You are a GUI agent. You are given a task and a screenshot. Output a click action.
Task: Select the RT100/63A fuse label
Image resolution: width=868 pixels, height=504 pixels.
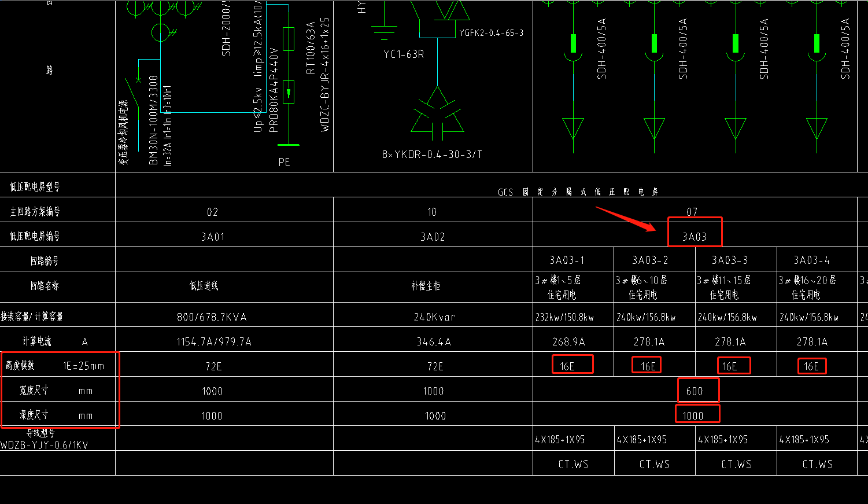click(311, 47)
